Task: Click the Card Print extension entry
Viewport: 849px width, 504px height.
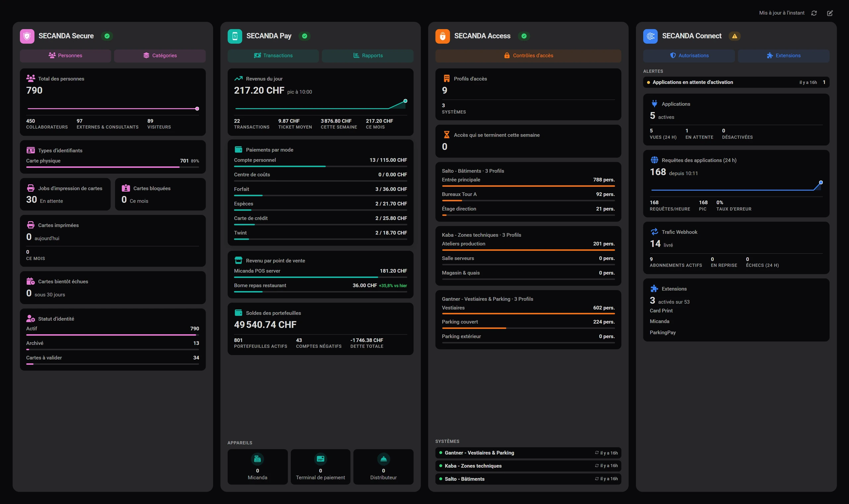Action: point(661,310)
